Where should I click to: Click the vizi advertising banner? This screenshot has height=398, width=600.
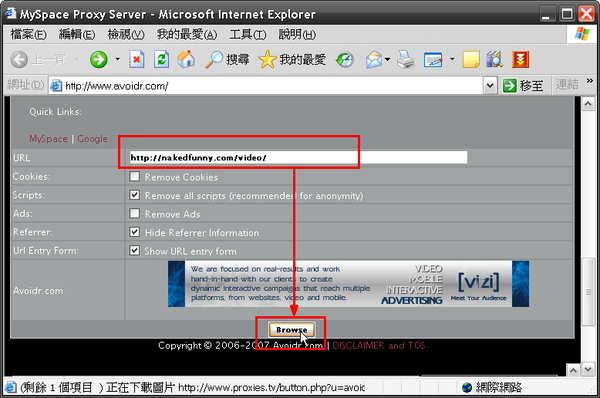348,284
